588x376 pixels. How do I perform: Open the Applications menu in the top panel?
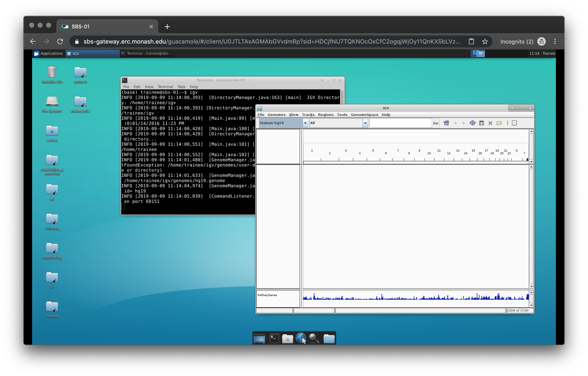coord(48,53)
